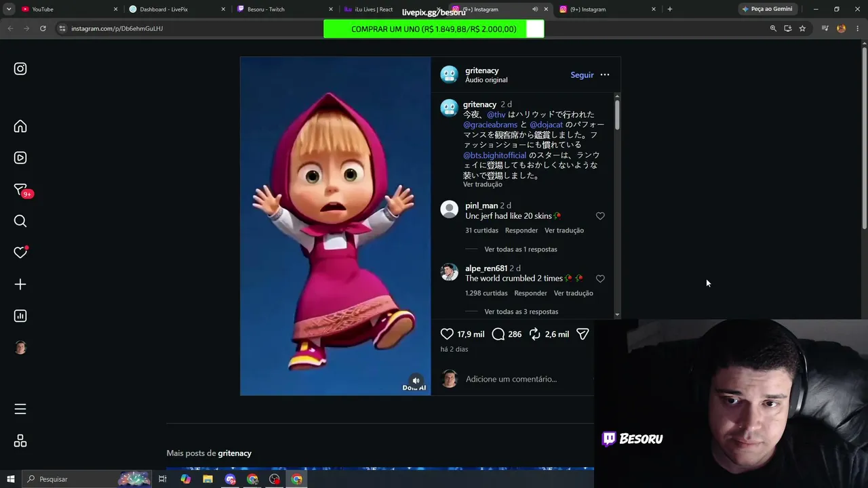Screen dimensions: 868x488
Task: Click the page vertical scrollbar thumb
Action: pyautogui.click(x=864, y=139)
